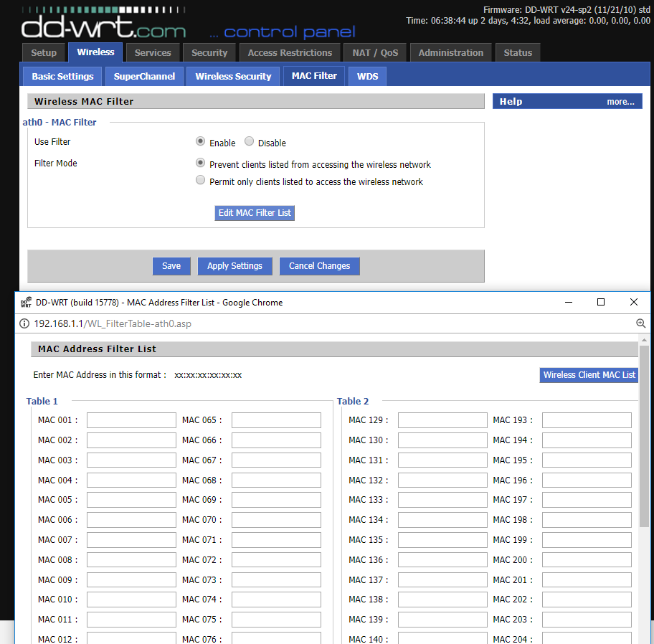
Task: Choose Permit only clients listed filter mode
Action: 200,180
